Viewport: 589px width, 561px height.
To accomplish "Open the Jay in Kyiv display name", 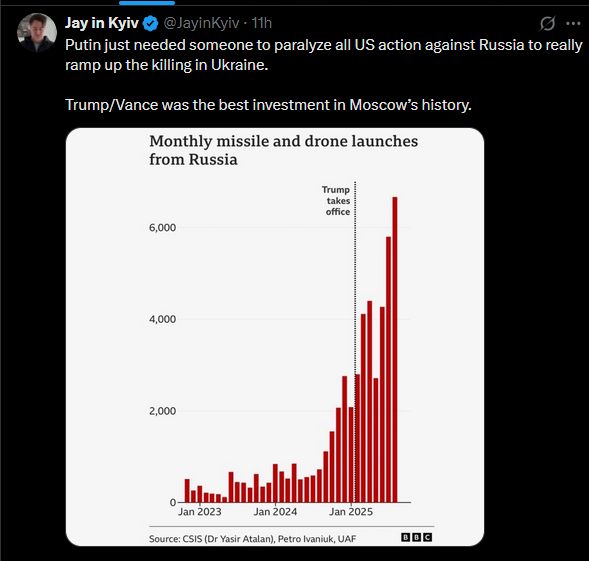I will click(x=102, y=23).
